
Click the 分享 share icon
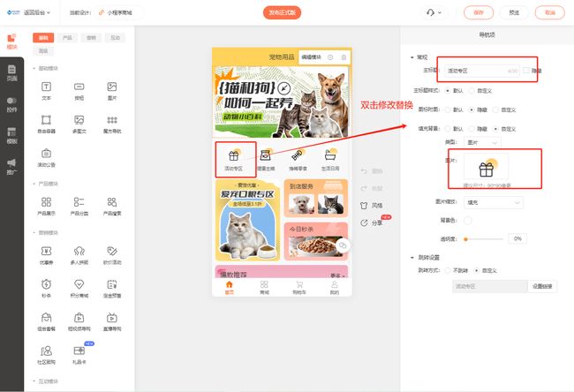(x=364, y=222)
